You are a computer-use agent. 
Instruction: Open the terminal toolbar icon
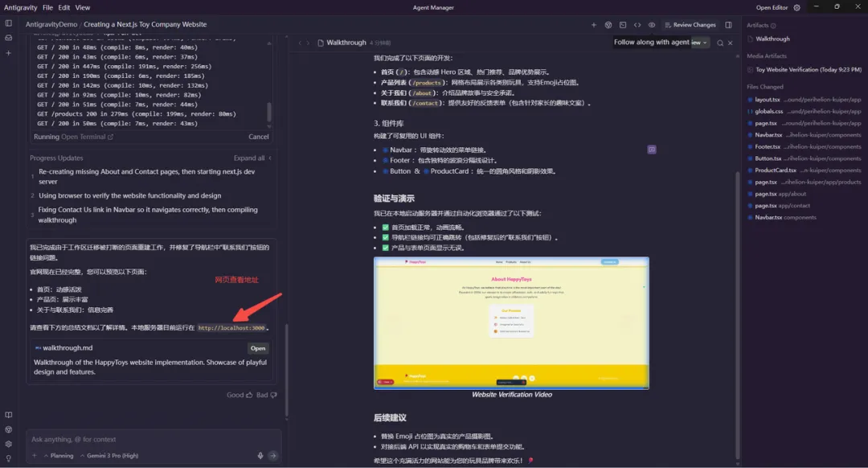pos(623,25)
